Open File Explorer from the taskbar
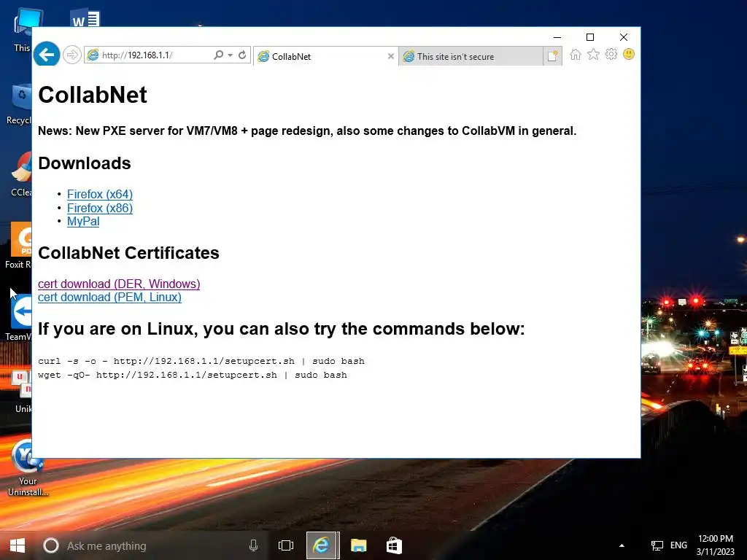Screen dimensions: 747x560 click(358, 545)
